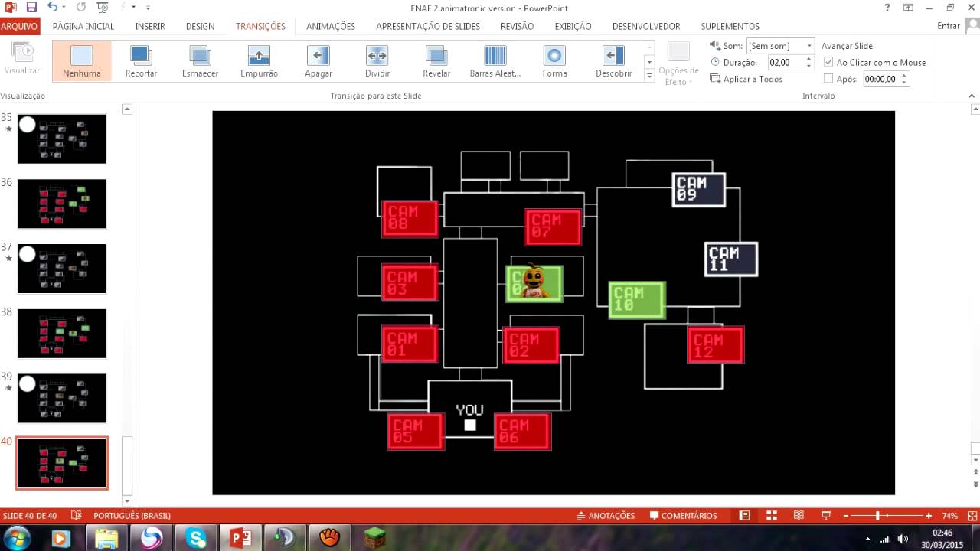
Task: Increase Duração with the up arrow
Action: click(809, 59)
